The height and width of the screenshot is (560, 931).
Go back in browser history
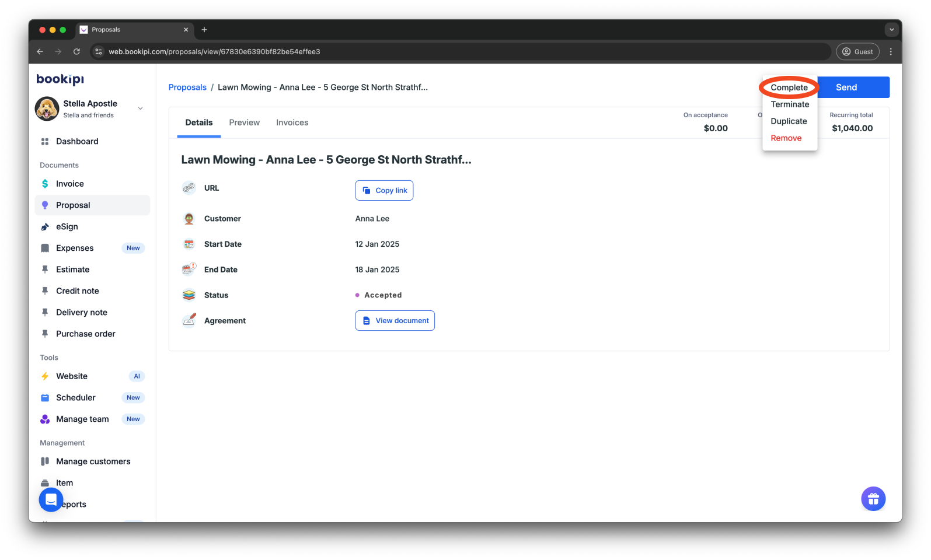[x=40, y=51]
